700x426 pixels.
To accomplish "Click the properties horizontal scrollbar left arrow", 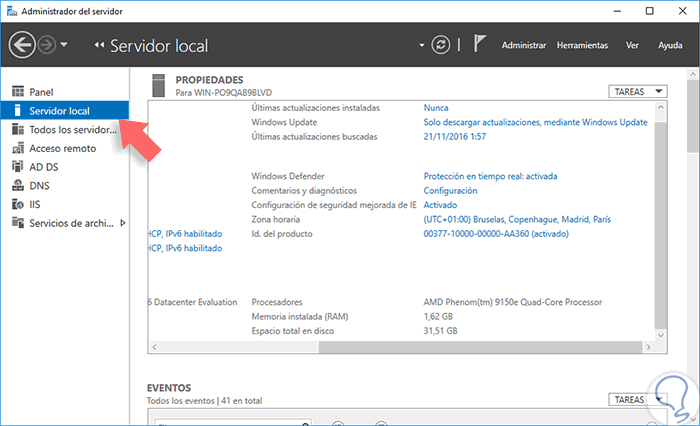I will tap(154, 347).
